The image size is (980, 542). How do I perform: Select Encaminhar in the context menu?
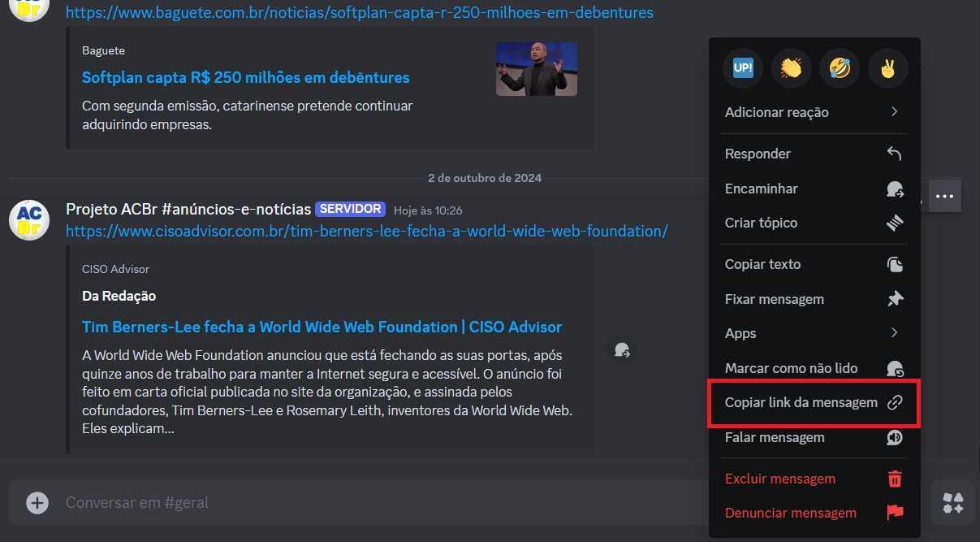(814, 189)
